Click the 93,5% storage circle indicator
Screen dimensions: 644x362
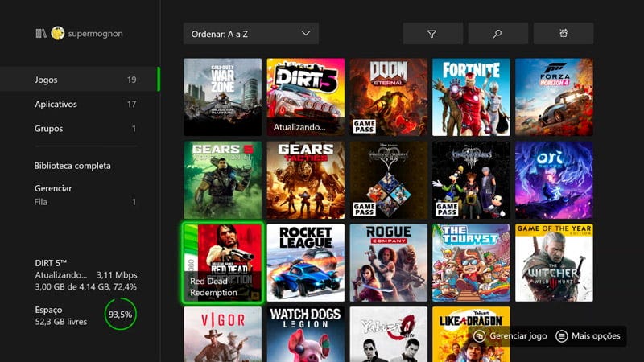[120, 315]
